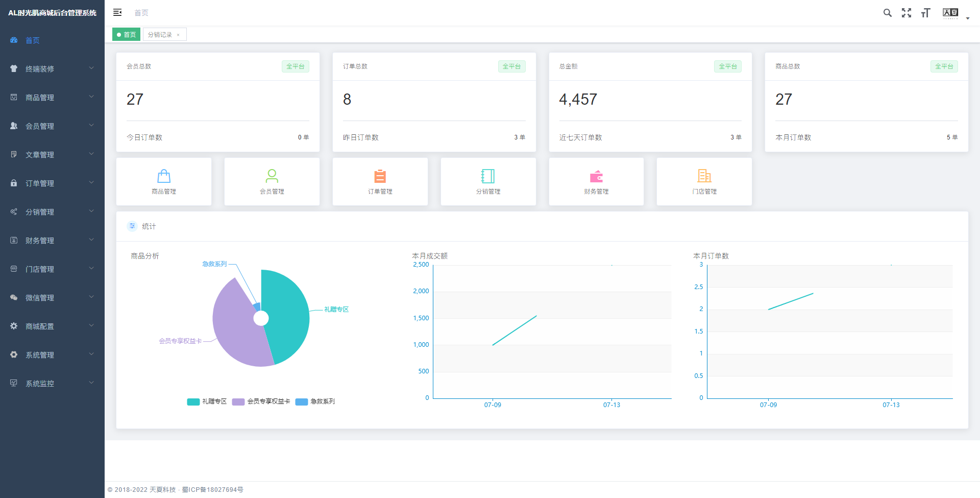Open 门店管理 building shortcut card
This screenshot has width=980, height=498.
tap(704, 182)
